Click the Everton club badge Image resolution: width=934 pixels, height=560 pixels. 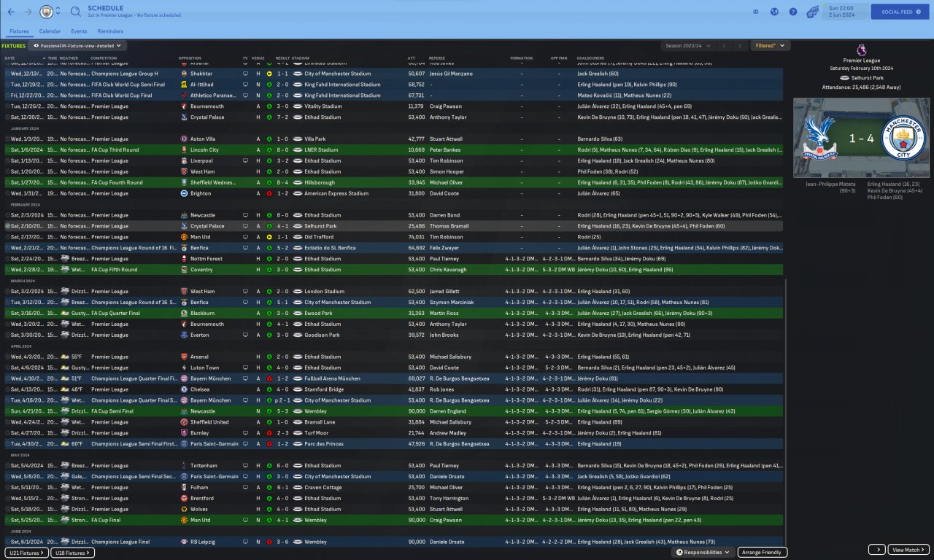pyautogui.click(x=184, y=335)
